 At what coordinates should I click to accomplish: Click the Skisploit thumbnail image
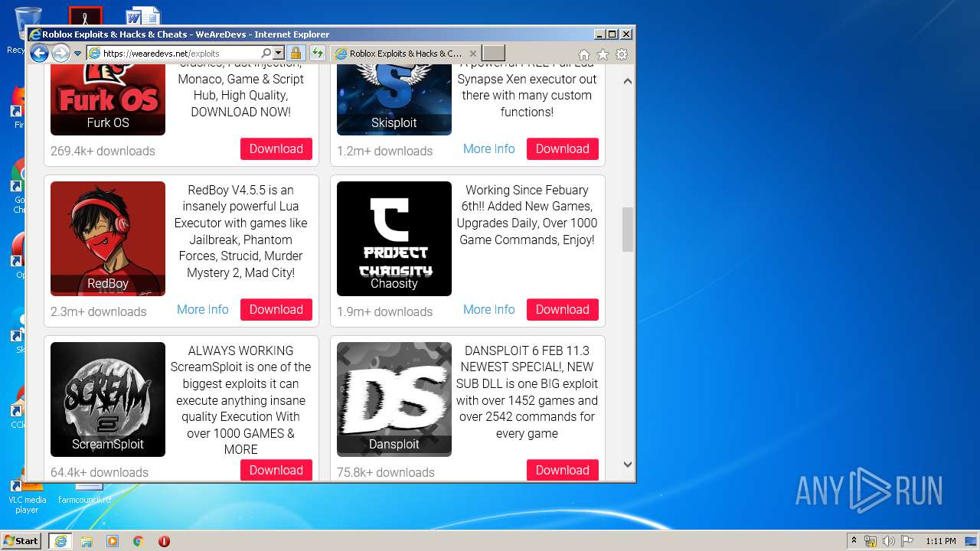(394, 100)
